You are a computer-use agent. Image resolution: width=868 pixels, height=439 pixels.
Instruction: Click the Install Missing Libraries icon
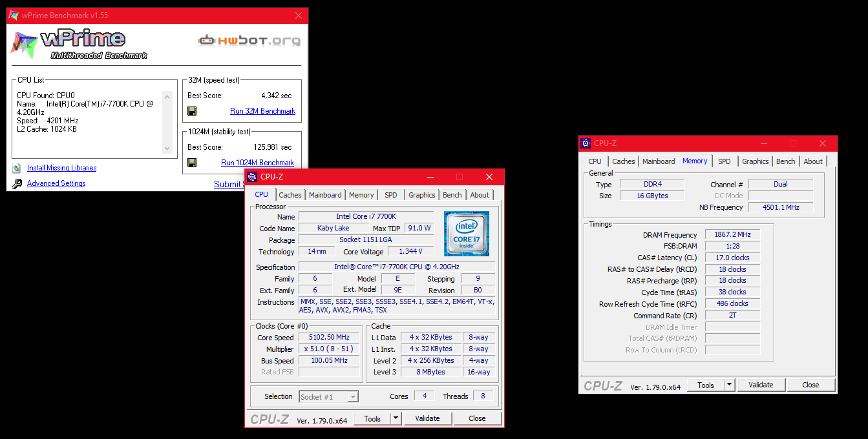pyautogui.click(x=16, y=168)
